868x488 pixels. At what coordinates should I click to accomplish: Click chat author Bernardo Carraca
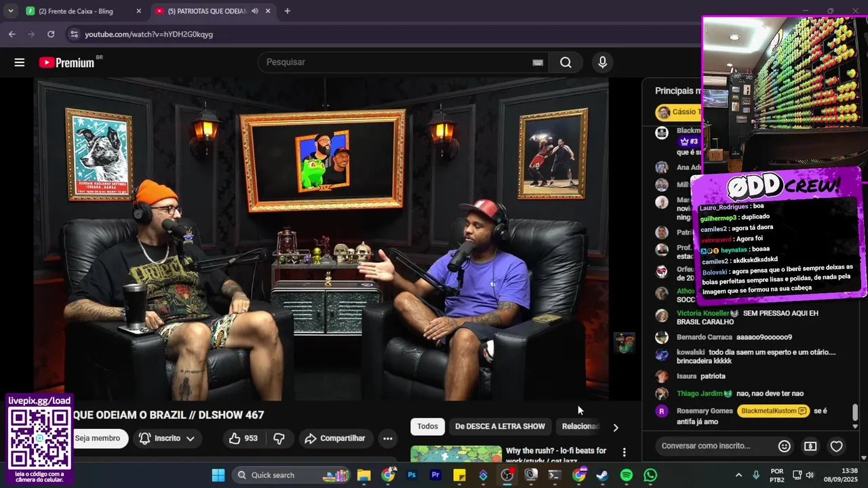[x=705, y=337]
